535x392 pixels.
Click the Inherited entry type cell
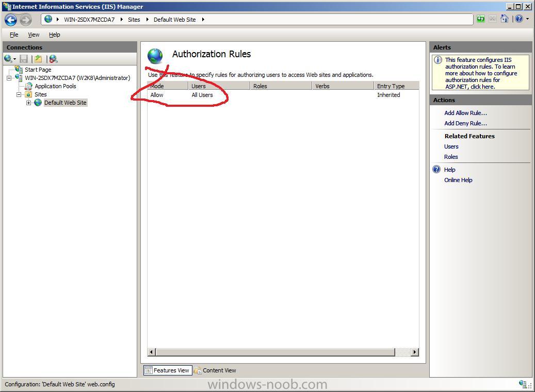pos(388,95)
